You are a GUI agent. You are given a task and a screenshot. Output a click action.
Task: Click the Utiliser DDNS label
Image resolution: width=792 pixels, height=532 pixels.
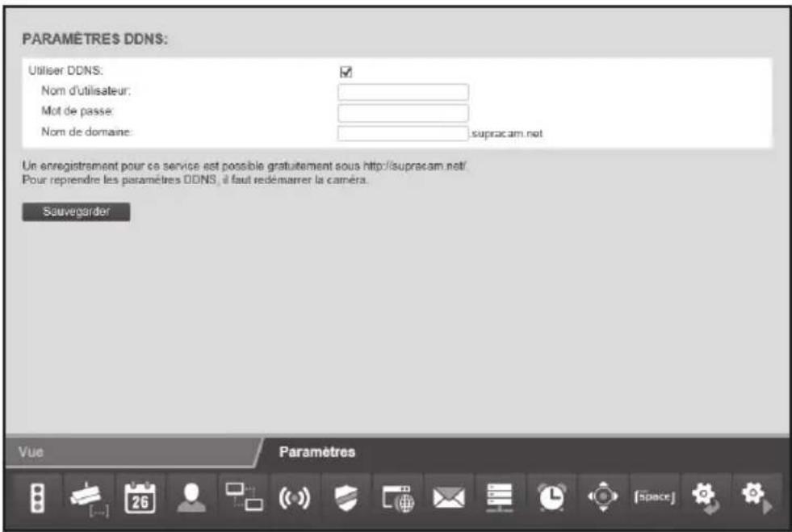click(65, 71)
